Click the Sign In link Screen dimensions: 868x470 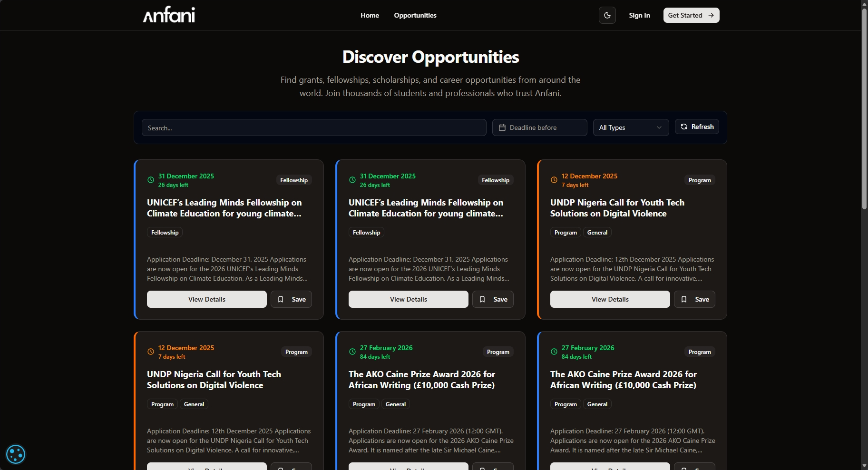639,15
